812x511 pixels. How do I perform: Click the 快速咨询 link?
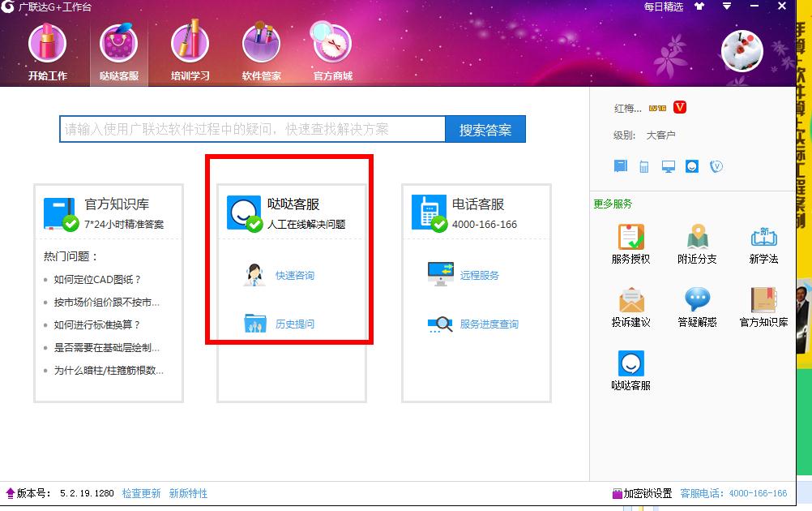pos(295,276)
